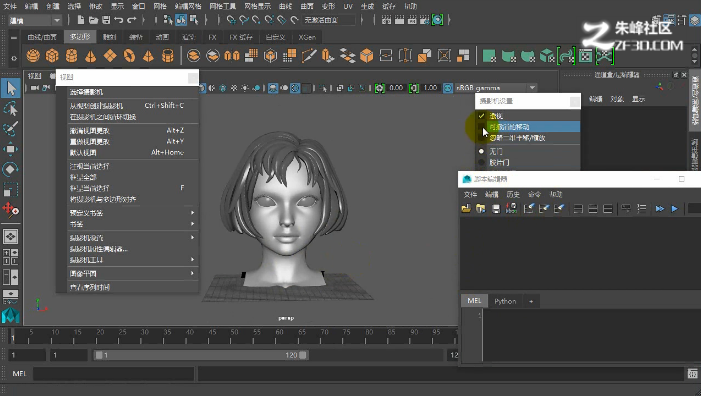The image size is (701, 396).
Task: Execute script with single play arrow
Action: click(x=675, y=208)
